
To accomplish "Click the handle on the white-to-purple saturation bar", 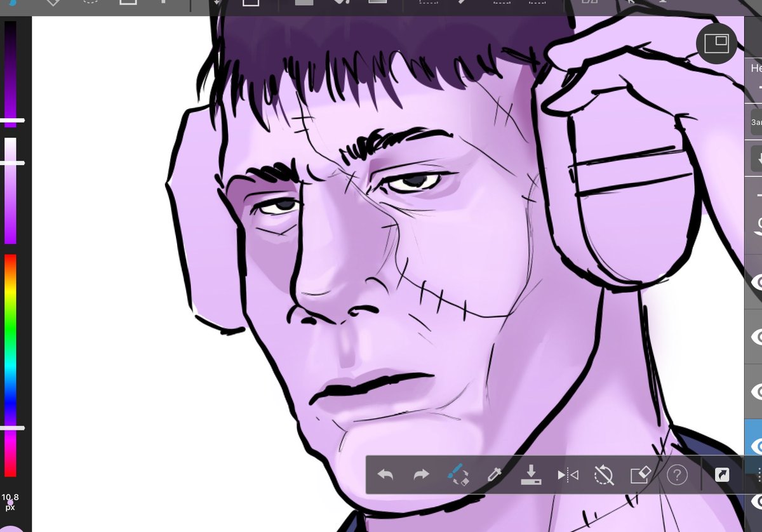I will pos(11,163).
